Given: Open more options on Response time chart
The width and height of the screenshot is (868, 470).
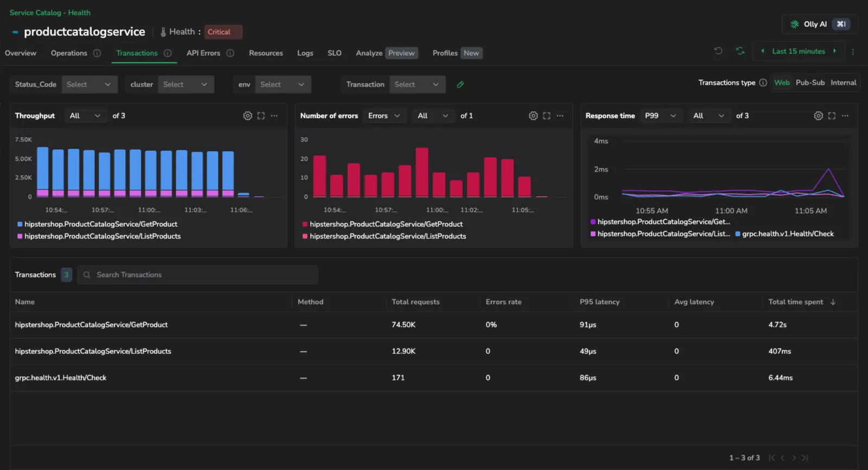Looking at the screenshot, I should 845,116.
